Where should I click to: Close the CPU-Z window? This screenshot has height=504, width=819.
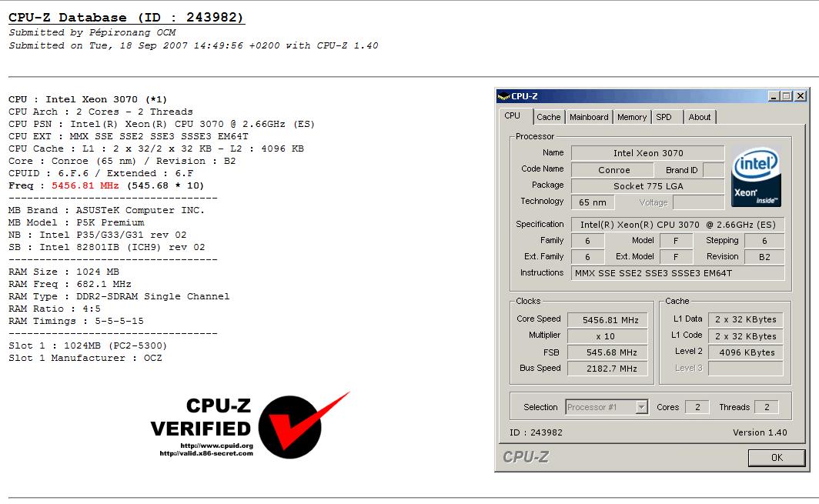click(801, 96)
